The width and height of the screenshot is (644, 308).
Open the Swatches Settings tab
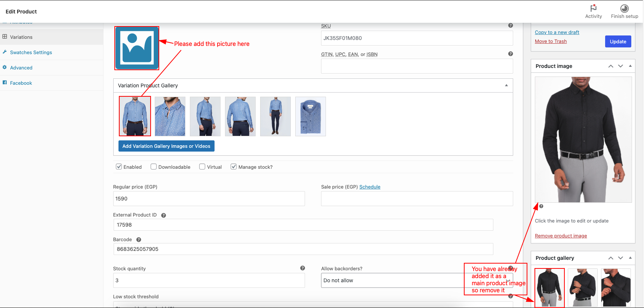pyautogui.click(x=52, y=52)
